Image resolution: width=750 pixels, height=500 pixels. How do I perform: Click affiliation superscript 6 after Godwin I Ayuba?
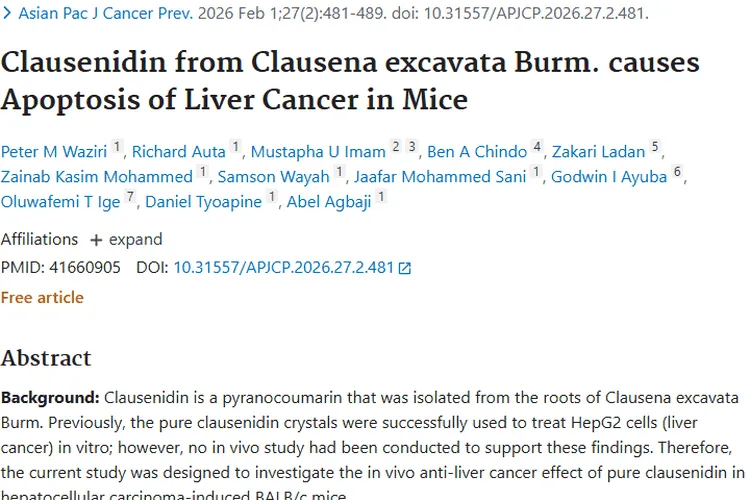point(677,173)
